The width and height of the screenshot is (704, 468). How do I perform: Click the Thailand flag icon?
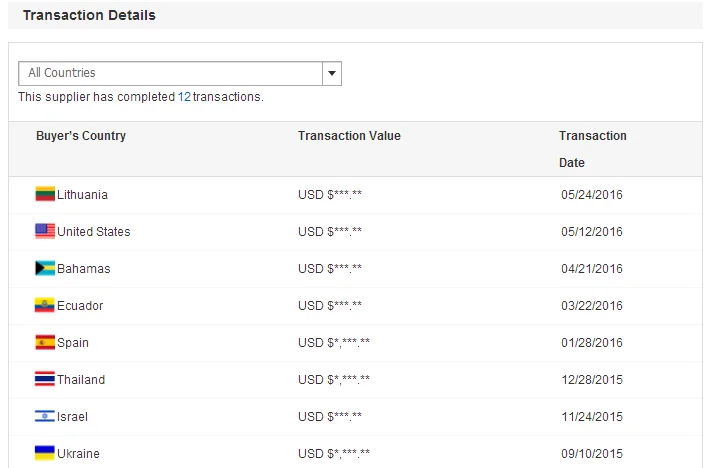(x=44, y=379)
